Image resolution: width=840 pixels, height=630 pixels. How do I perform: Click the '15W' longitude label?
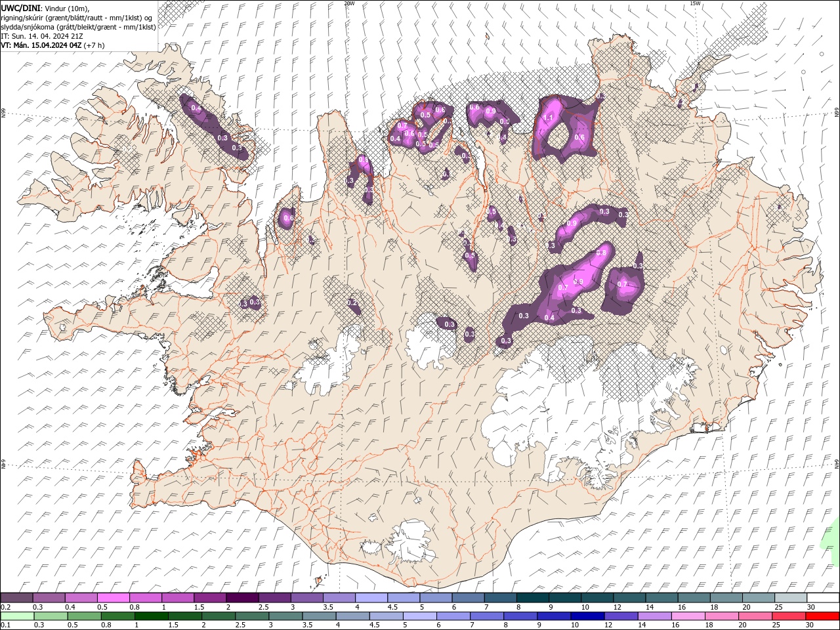pos(695,3)
